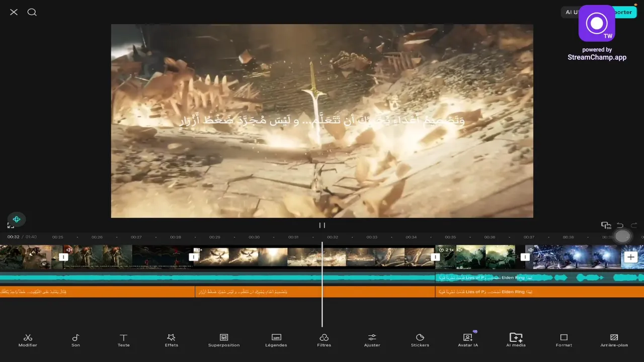Image resolution: width=644 pixels, height=362 pixels.
Task: Toggle the main track link icon beside undo
Action: (606, 225)
